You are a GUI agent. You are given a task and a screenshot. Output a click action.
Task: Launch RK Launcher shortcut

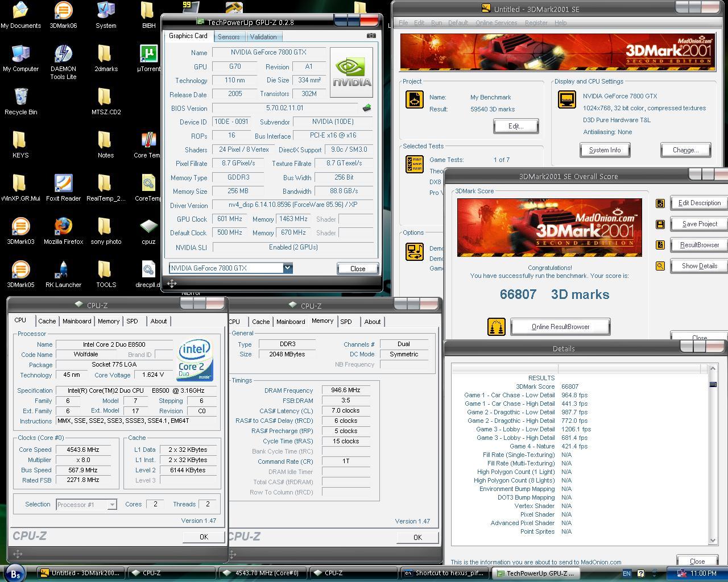pyautogui.click(x=63, y=275)
